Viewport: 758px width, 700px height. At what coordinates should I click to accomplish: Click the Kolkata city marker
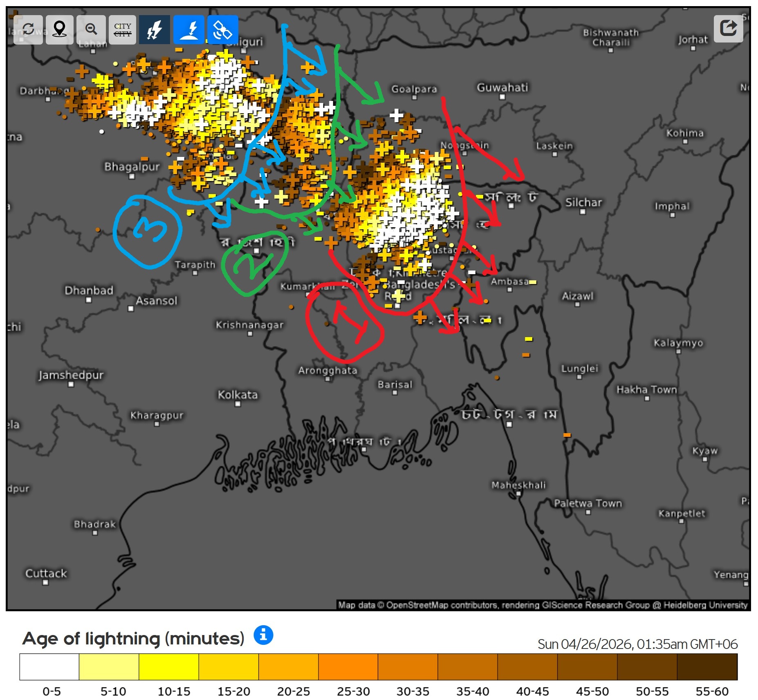click(238, 404)
